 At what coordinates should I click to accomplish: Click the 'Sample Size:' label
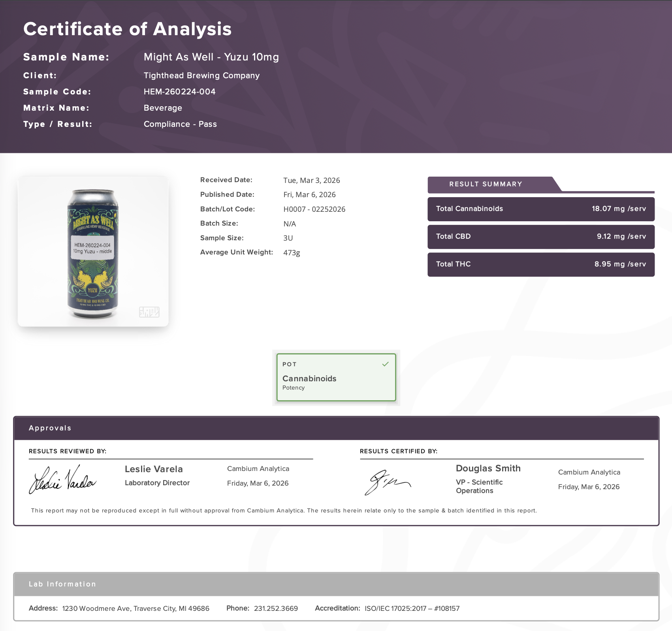click(222, 238)
